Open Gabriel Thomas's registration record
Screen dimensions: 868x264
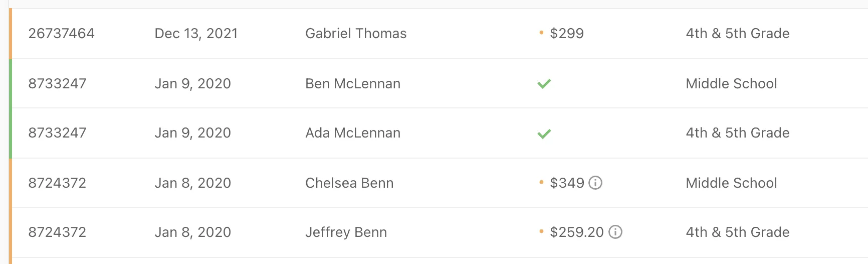coord(356,34)
